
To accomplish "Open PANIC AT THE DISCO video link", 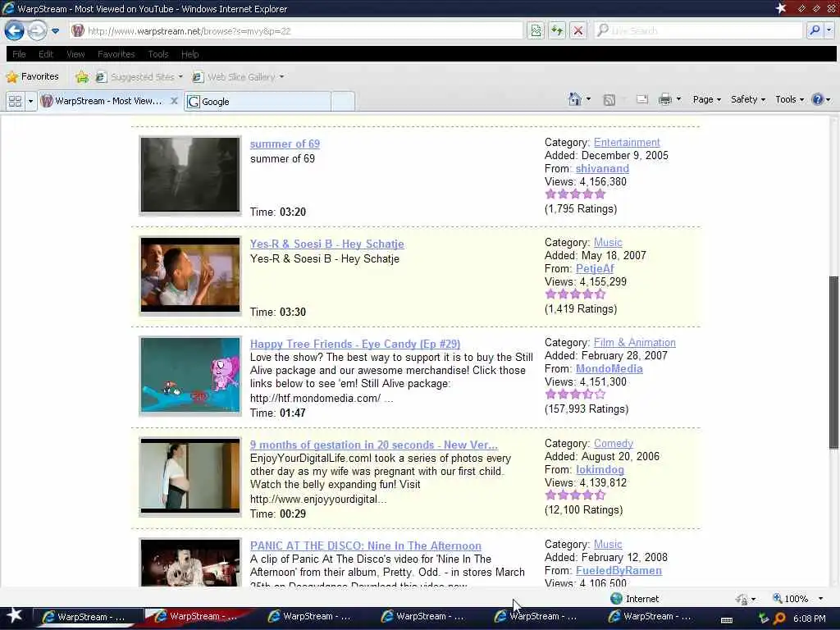I will 365,546.
